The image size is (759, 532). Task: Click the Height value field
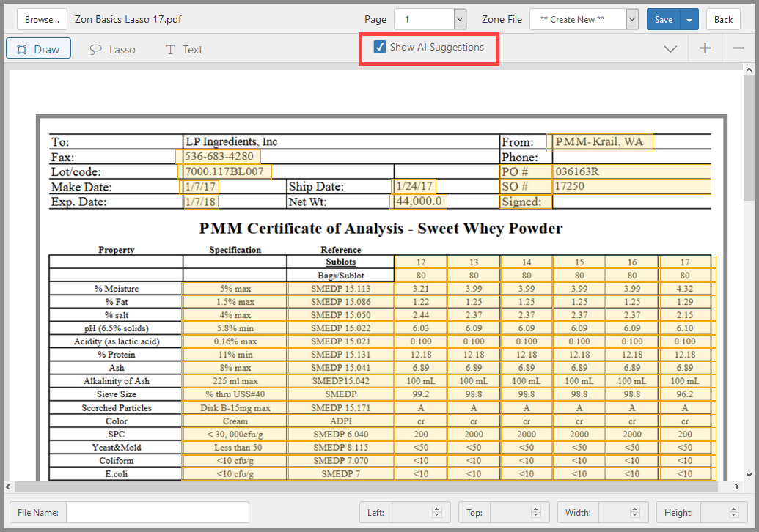[714, 512]
